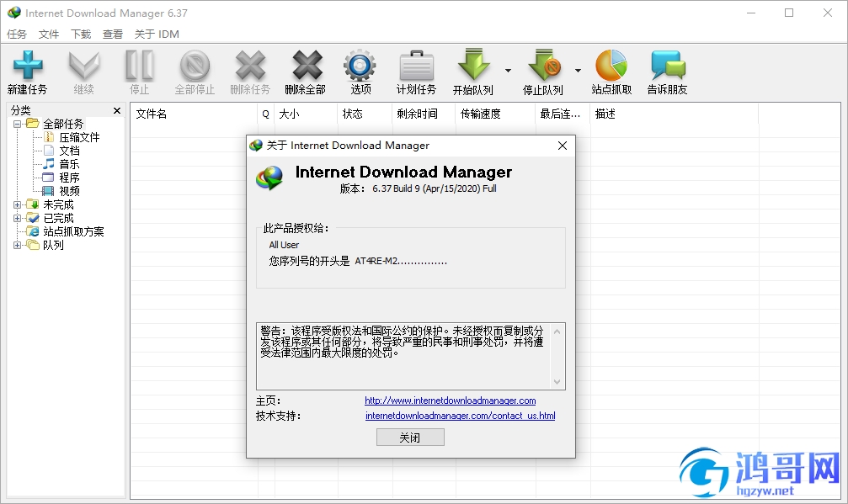Select 视频 category
The height and width of the screenshot is (504, 848).
pos(69,191)
